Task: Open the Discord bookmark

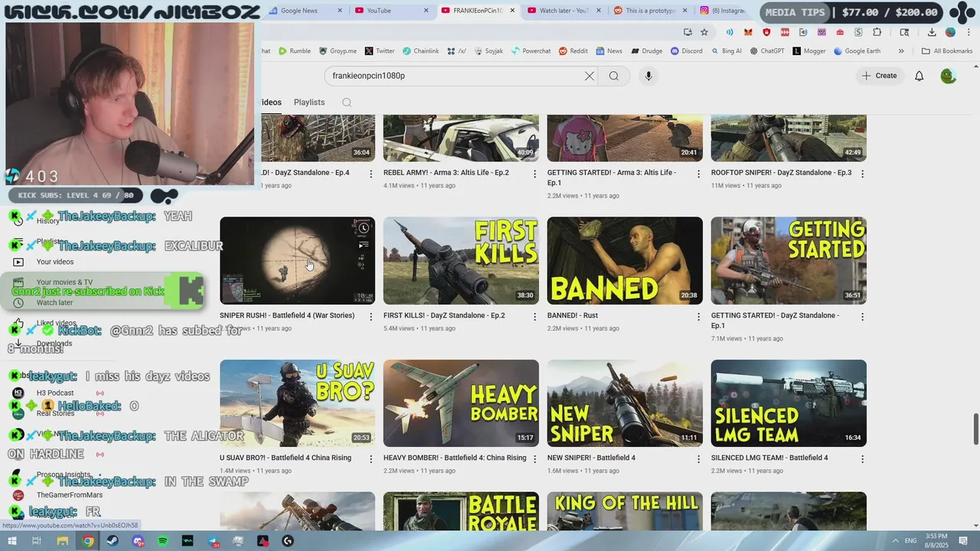Action: [686, 51]
